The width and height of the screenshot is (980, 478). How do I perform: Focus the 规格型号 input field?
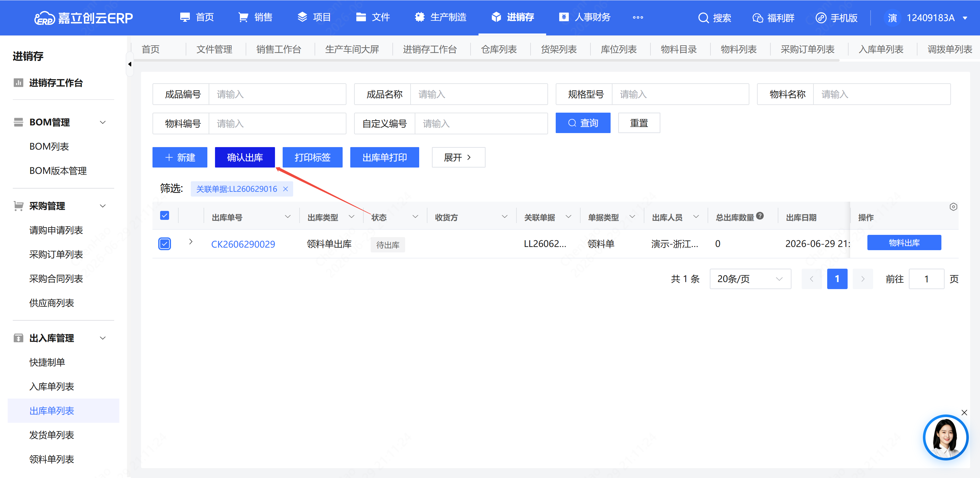point(680,94)
